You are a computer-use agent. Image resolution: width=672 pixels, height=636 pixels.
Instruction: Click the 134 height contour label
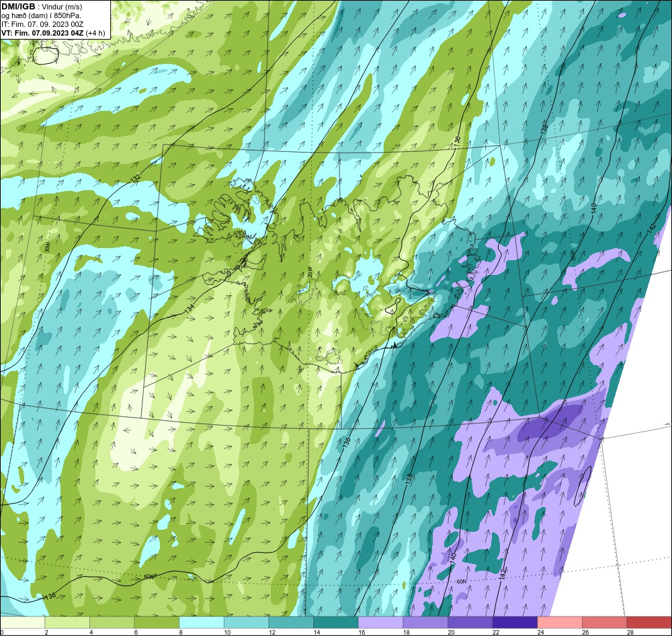(x=190, y=307)
